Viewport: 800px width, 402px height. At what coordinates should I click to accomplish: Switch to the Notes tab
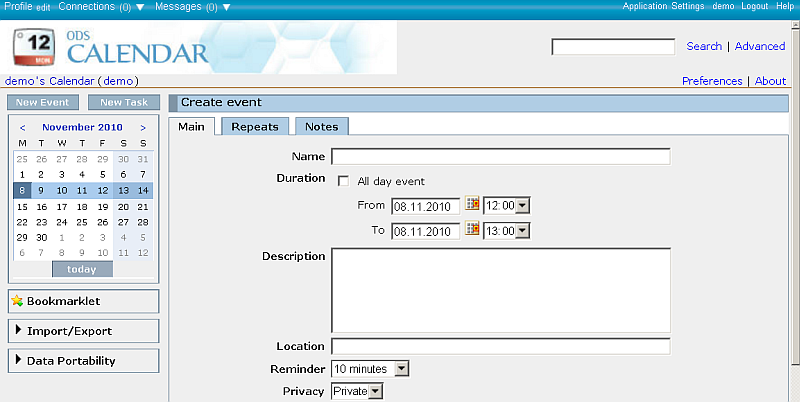point(321,126)
